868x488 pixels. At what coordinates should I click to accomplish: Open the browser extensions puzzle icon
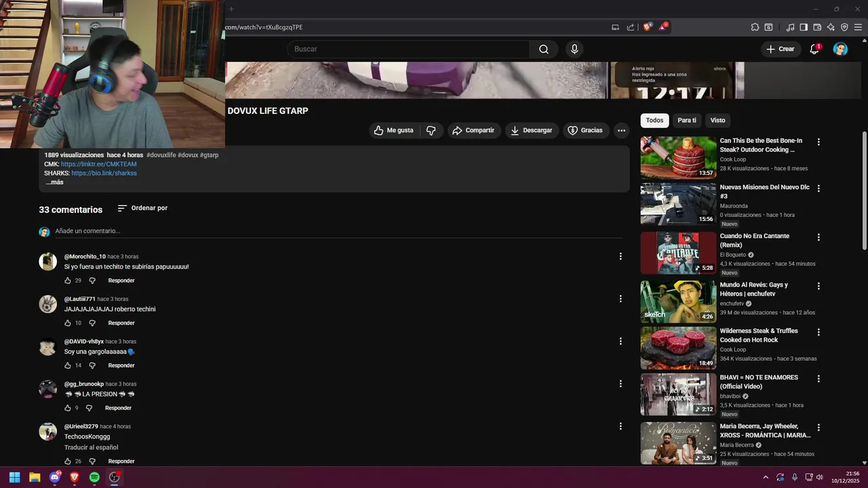coord(755,27)
